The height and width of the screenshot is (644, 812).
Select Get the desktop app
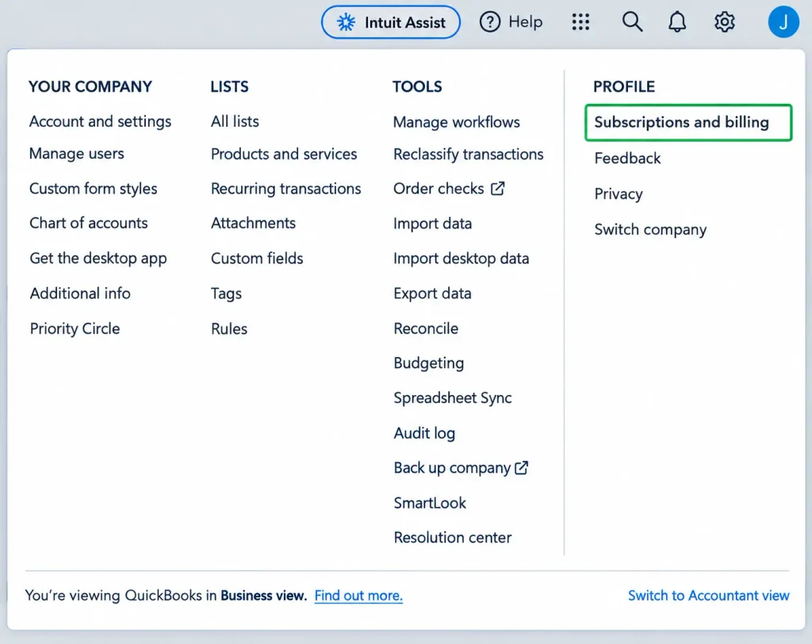[x=98, y=258]
